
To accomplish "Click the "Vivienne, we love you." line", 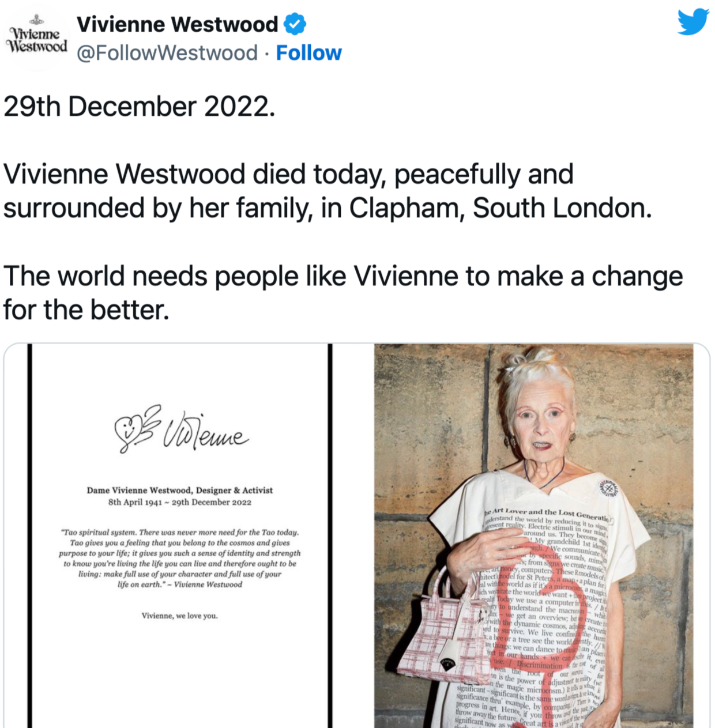I will [x=179, y=616].
